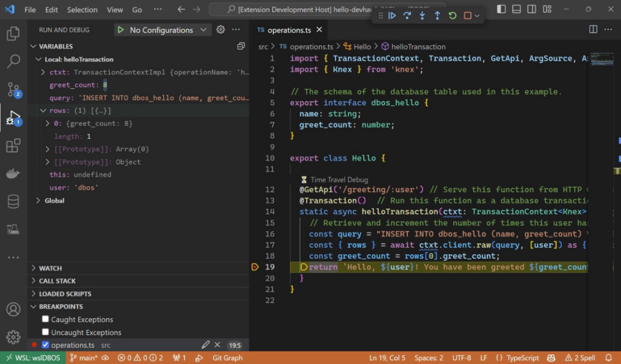The height and width of the screenshot is (364, 621).
Task: Expand the Global scope
Action: [x=38, y=201]
